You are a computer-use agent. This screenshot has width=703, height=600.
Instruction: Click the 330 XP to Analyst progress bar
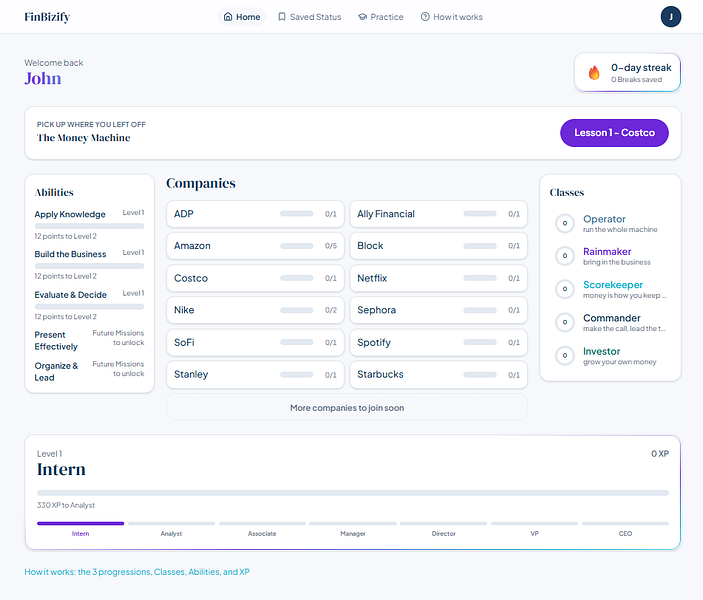click(x=353, y=493)
